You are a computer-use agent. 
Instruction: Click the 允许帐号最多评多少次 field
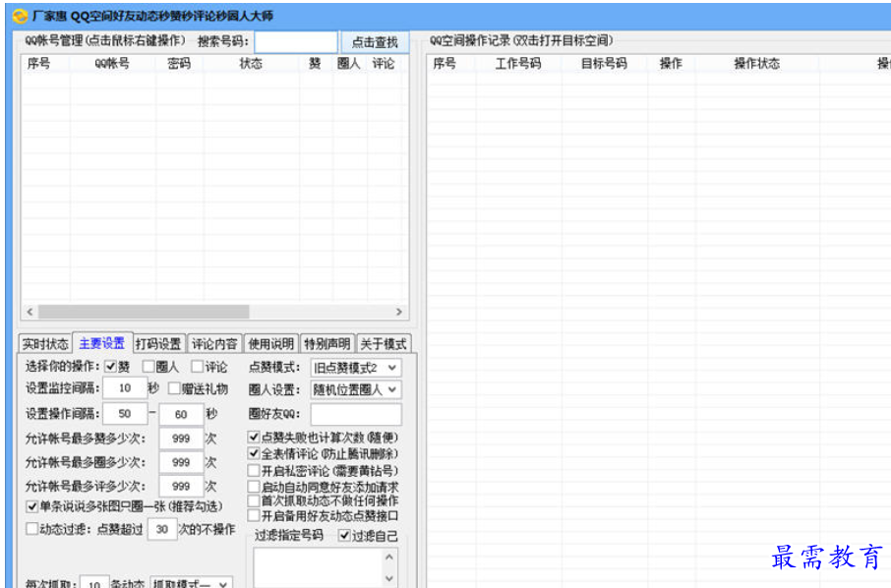[181, 487]
